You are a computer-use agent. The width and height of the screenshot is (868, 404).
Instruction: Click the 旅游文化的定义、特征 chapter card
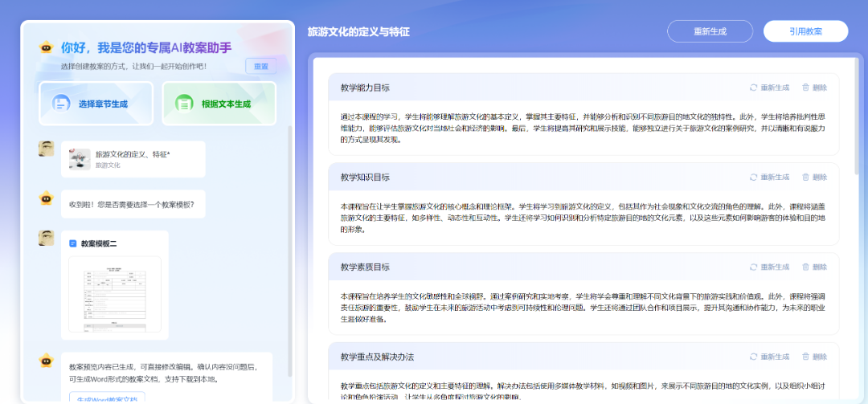(133, 158)
